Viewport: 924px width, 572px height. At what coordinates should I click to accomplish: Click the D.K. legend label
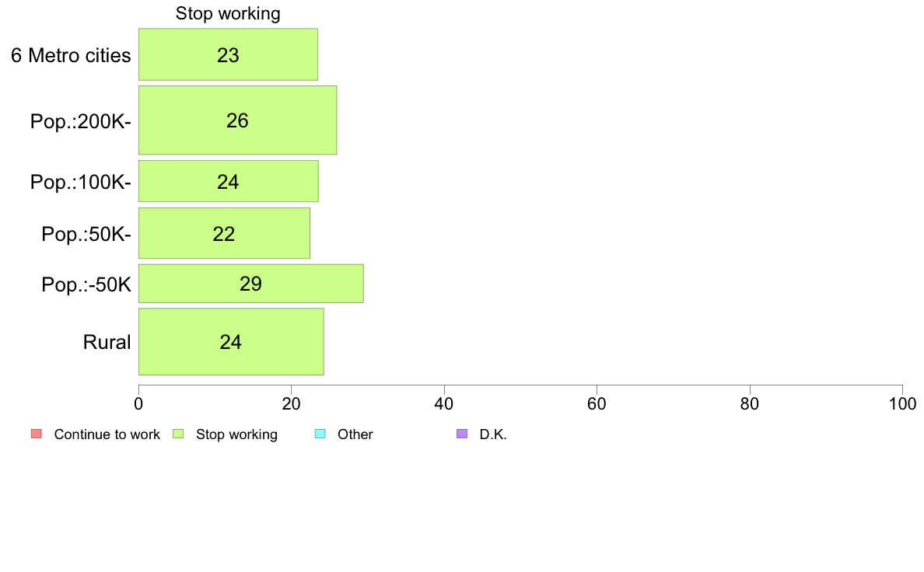[493, 434]
